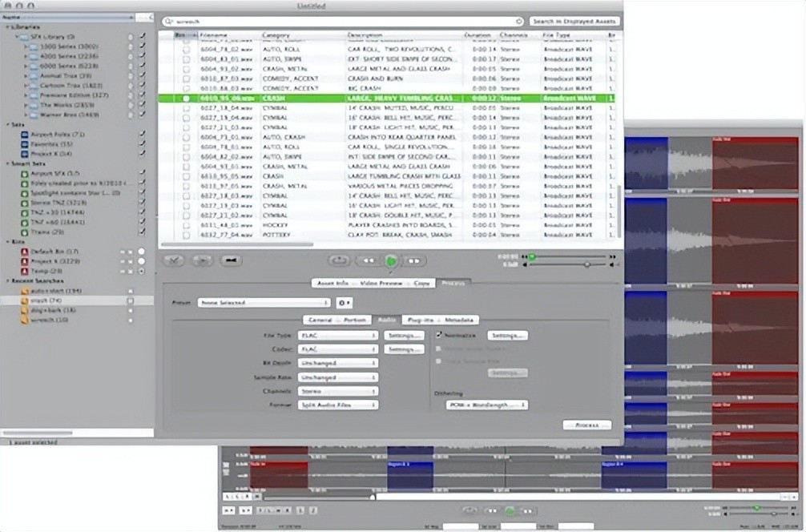
Task: Open the Codec dropdown
Action: 338,349
